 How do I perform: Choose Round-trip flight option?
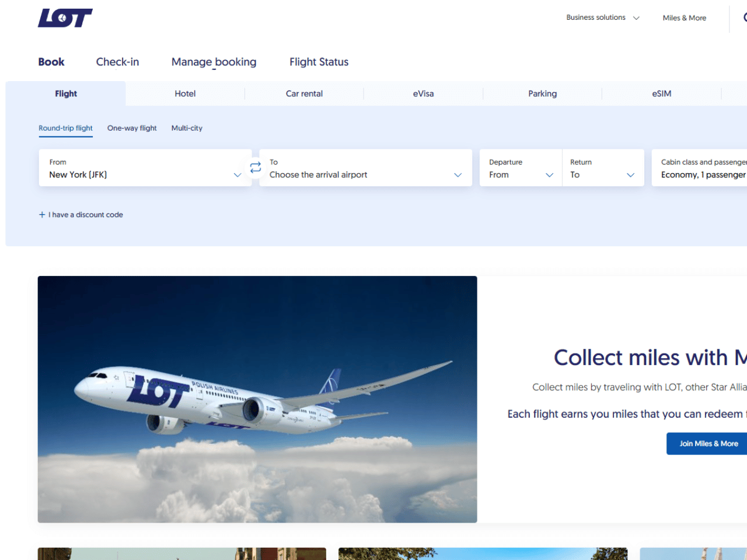click(x=66, y=128)
